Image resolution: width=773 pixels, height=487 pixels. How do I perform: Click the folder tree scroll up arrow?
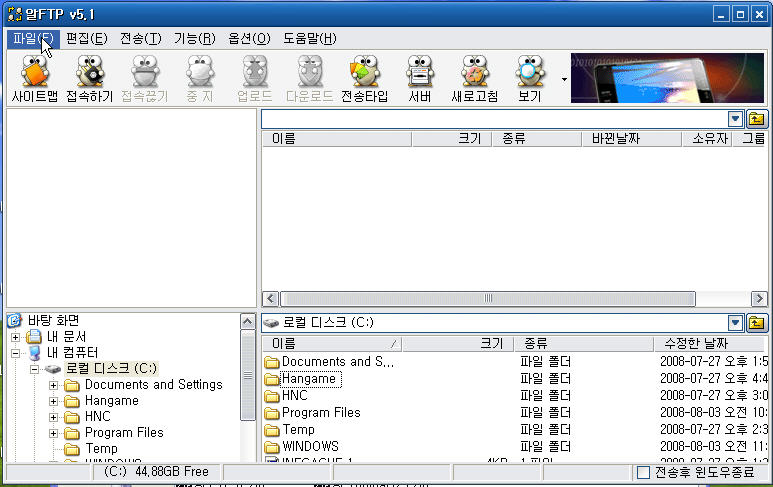coord(248,322)
